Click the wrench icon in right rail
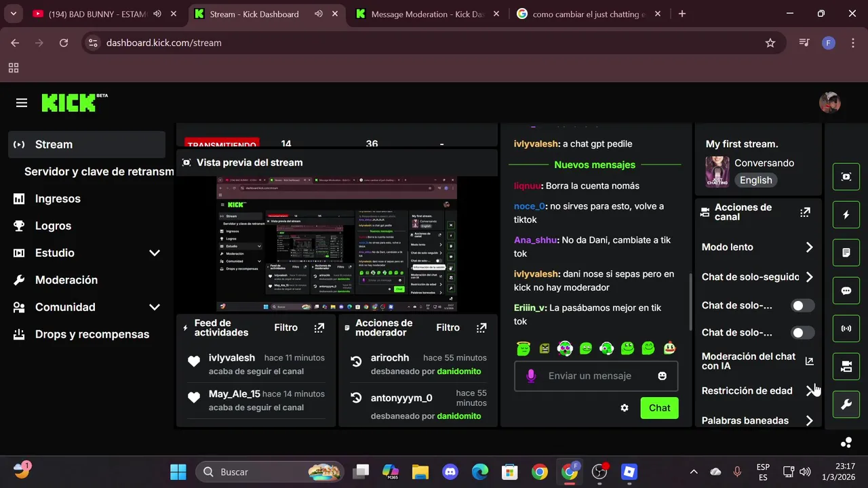The width and height of the screenshot is (868, 488). pyautogui.click(x=846, y=405)
